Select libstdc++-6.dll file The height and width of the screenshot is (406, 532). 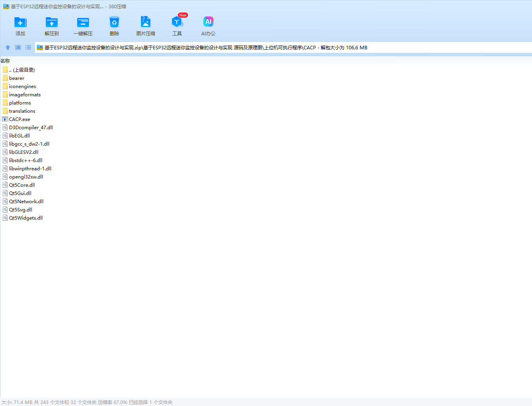[22, 161]
